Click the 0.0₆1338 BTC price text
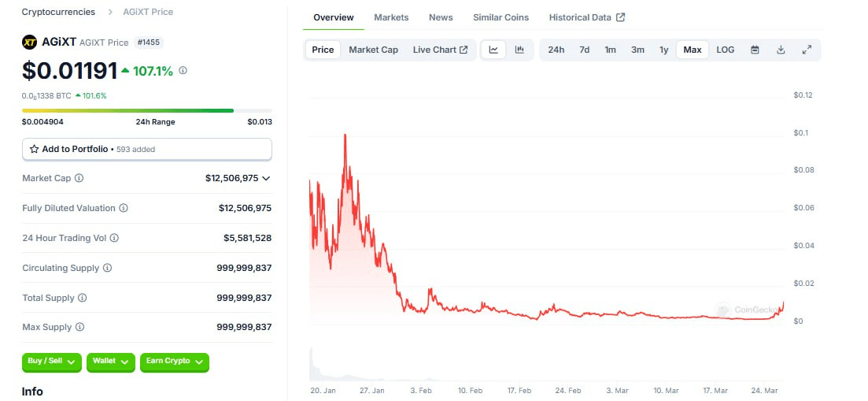 (x=46, y=96)
